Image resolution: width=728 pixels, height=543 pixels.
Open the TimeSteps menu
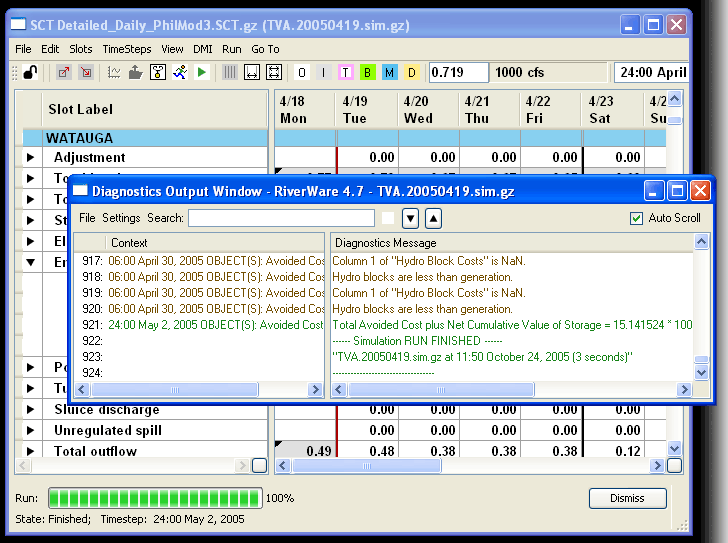[127, 49]
